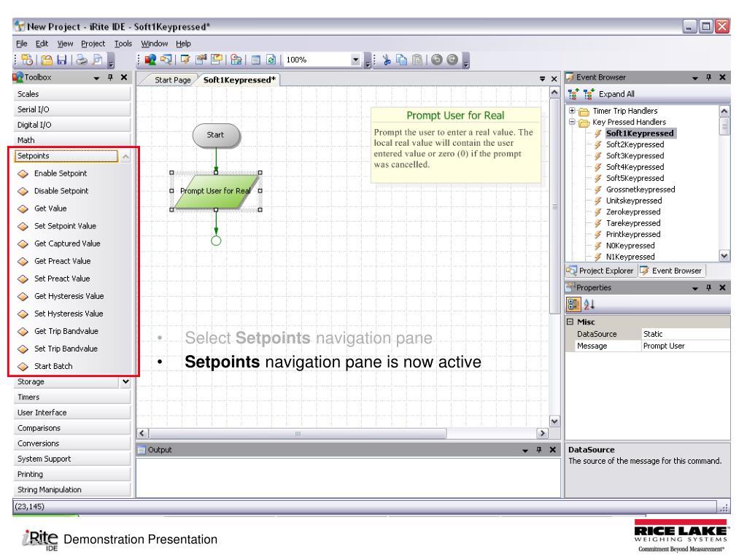Click the lightning-bolt Event Browser toolbar icon
Viewport: 747px width, 560px height.
coord(185,60)
